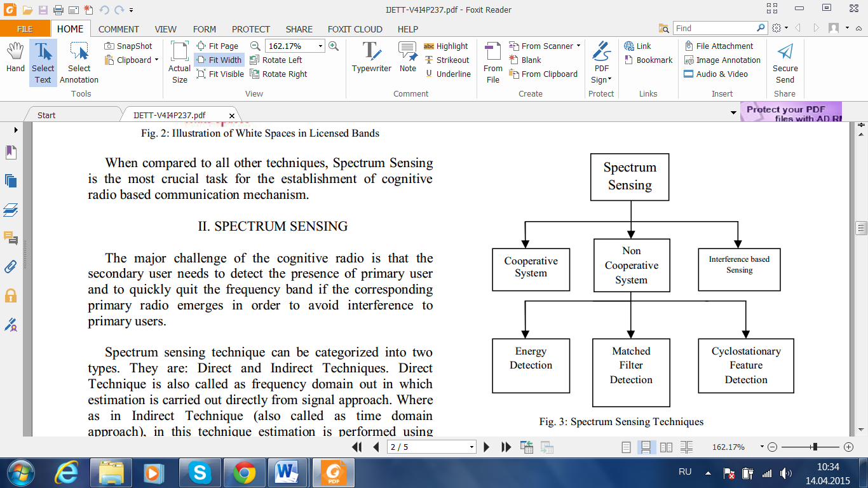Expand the From Scanner dropdown
The height and width of the screenshot is (488, 868).
[578, 46]
